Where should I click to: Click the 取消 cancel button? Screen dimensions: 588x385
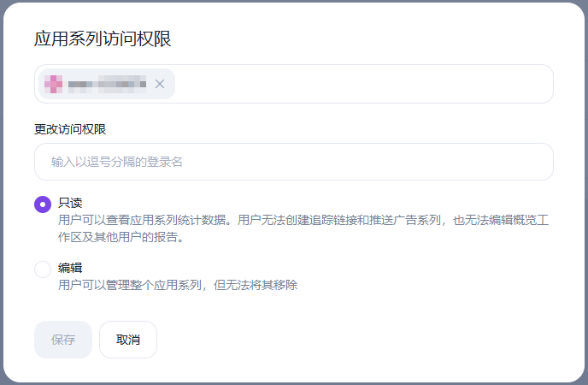click(x=128, y=340)
